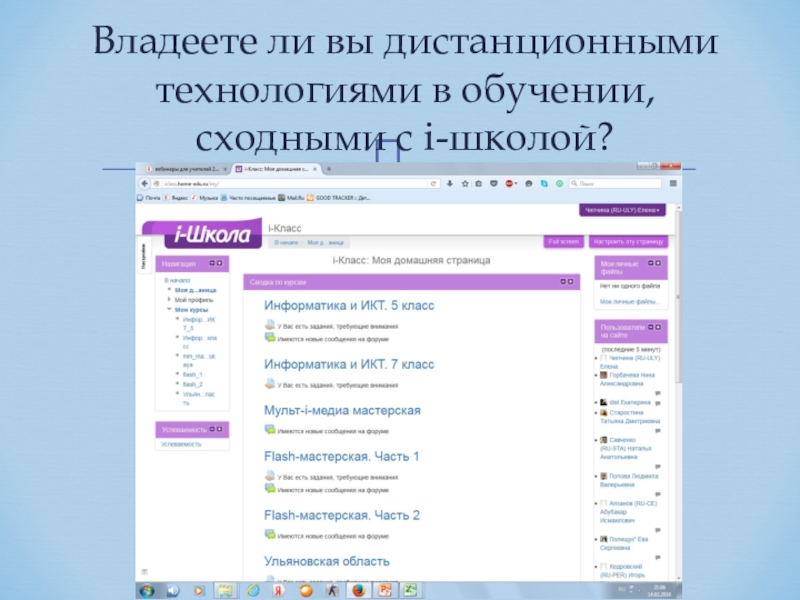Send message to Горбачева Нина chat icon
The height and width of the screenshot is (600, 800).
click(658, 393)
